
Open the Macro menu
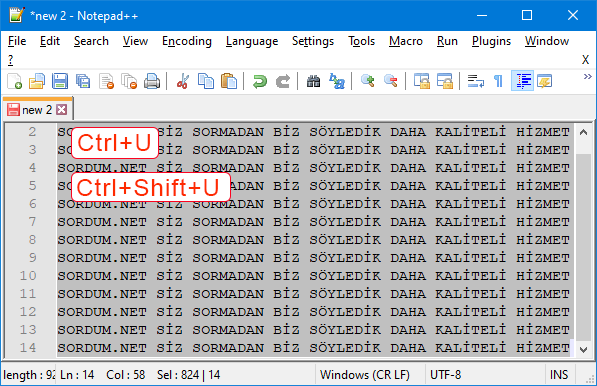406,41
